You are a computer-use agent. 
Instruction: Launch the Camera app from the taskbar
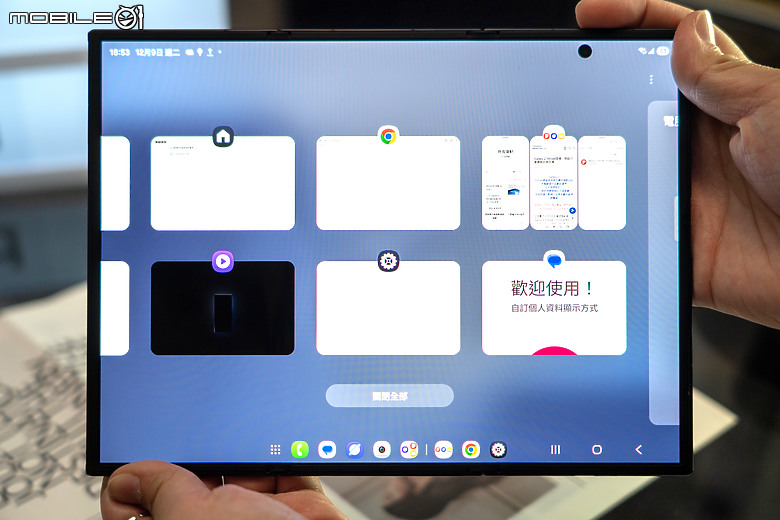pyautogui.click(x=382, y=450)
